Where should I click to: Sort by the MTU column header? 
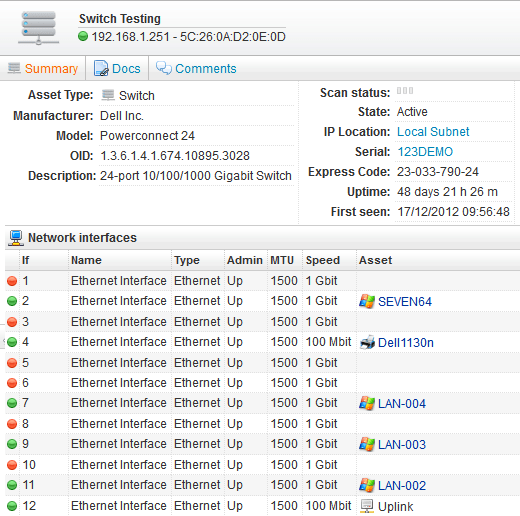tap(282, 260)
